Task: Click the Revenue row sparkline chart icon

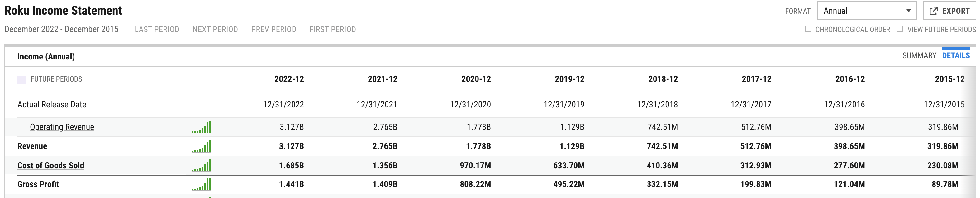Action: (201, 147)
